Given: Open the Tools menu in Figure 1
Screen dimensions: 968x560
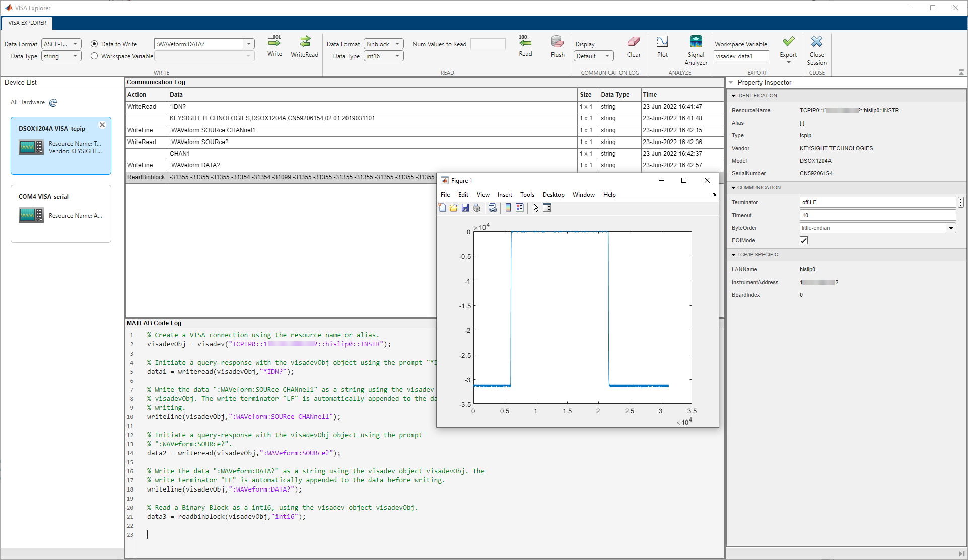Looking at the screenshot, I should [x=527, y=195].
